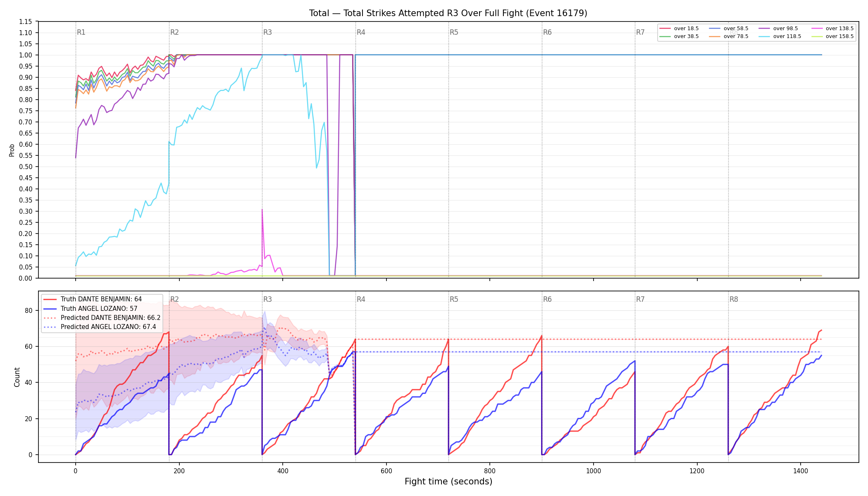The height and width of the screenshot is (496, 868).
Task: Click the chart title mentioning Event 16179
Action: (x=448, y=13)
